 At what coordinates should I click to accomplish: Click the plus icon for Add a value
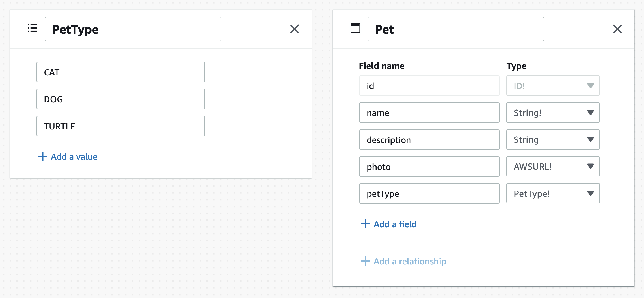point(43,156)
